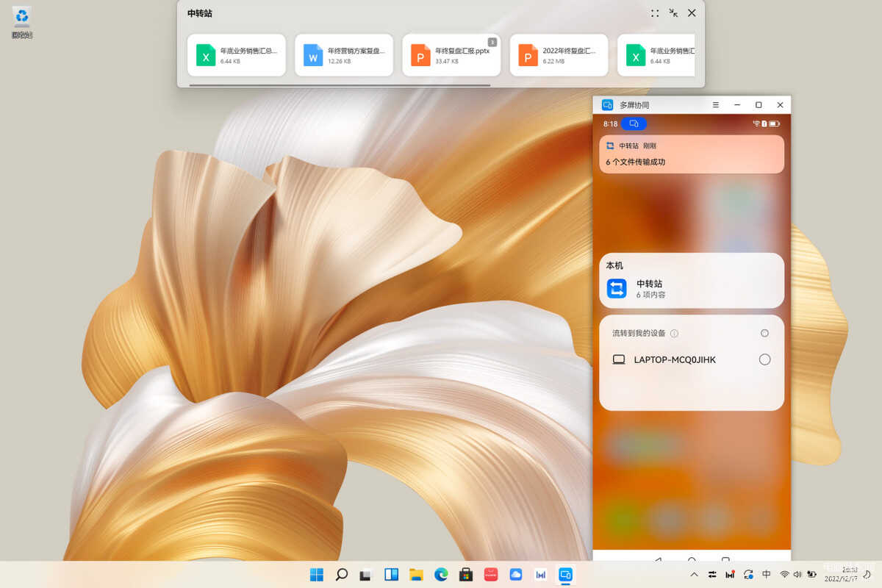
Task: Click the 中转站 panel horizontal scrollbar
Action: click(x=340, y=85)
